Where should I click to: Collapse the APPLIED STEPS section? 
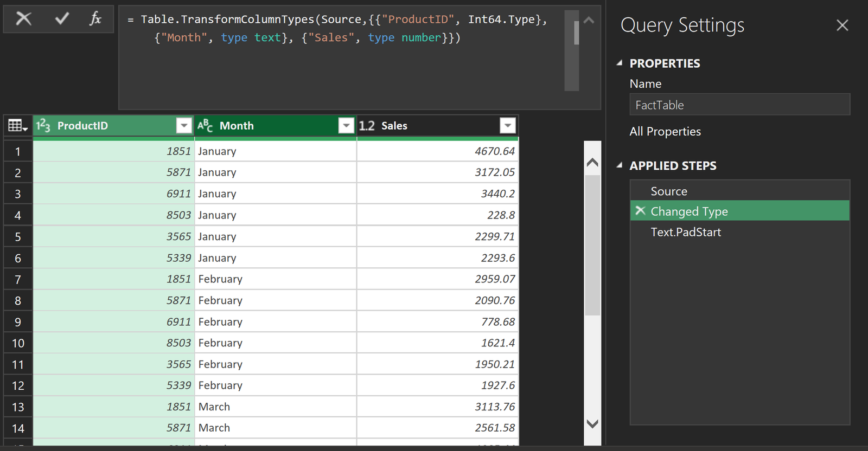tap(620, 166)
